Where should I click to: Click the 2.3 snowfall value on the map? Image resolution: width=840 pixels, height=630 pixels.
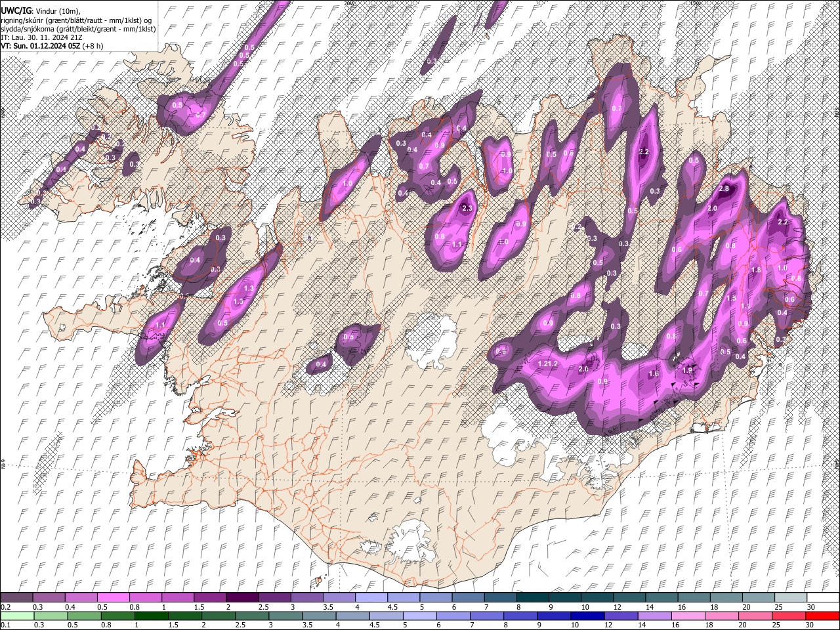pyautogui.click(x=467, y=208)
